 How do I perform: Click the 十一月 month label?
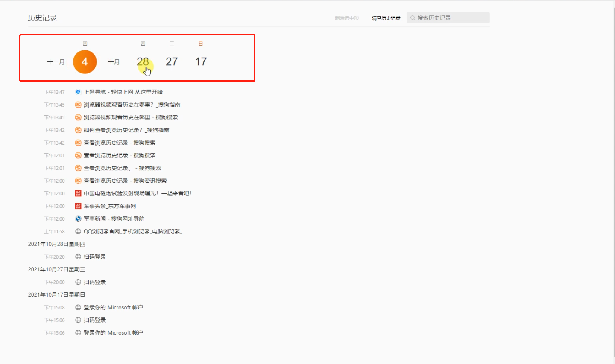(56, 62)
